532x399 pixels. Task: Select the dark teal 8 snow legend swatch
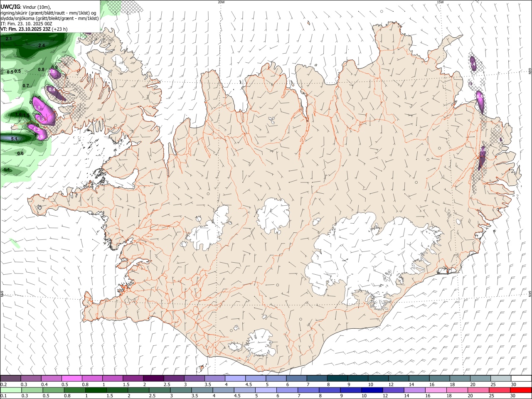click(337, 378)
